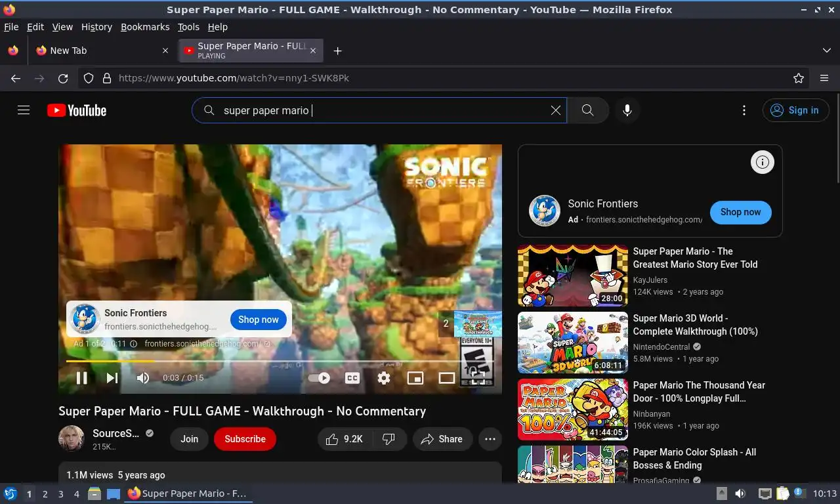
Task: Subscribe to the channel
Action: (245, 439)
